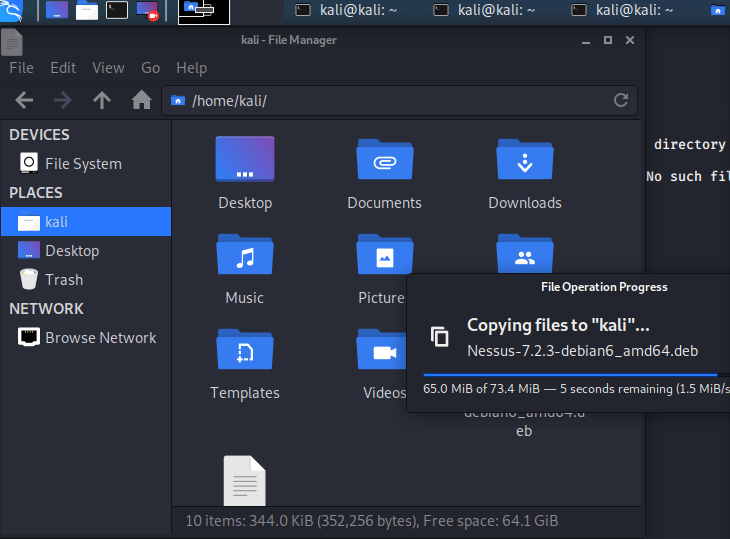Viewport: 730px width, 539px height.
Task: Select Trash in the sidebar
Action: (x=64, y=280)
